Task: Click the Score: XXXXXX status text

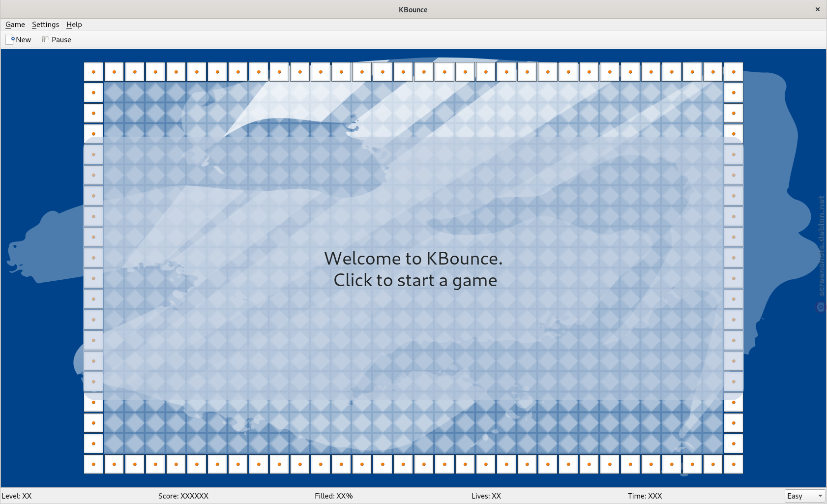Action: coord(183,496)
